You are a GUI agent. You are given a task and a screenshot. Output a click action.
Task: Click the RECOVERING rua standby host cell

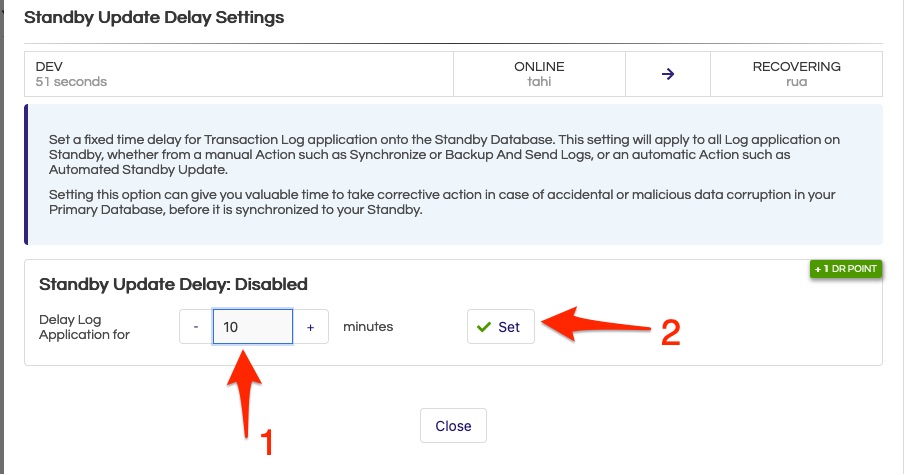(x=797, y=74)
